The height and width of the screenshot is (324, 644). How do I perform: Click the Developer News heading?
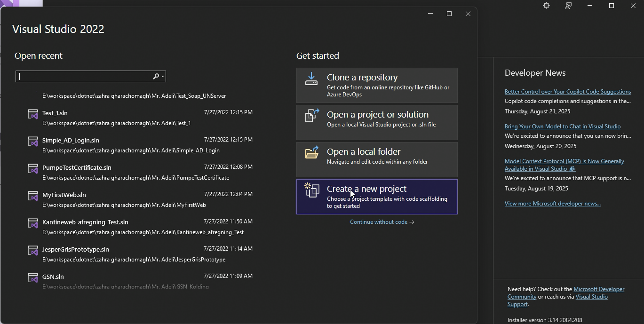[535, 73]
